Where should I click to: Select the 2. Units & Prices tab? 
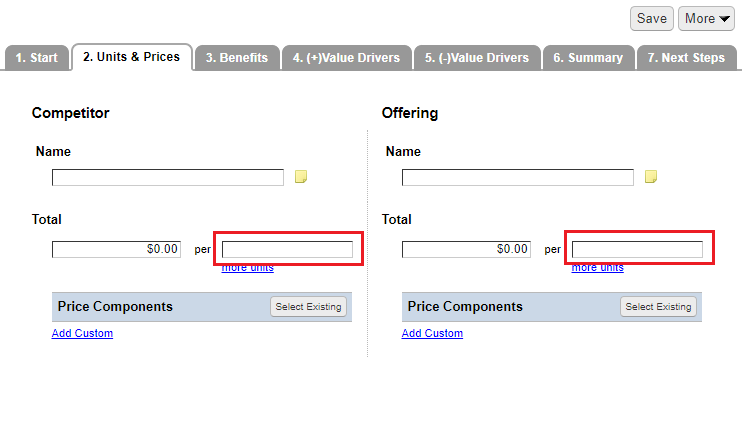pos(132,57)
